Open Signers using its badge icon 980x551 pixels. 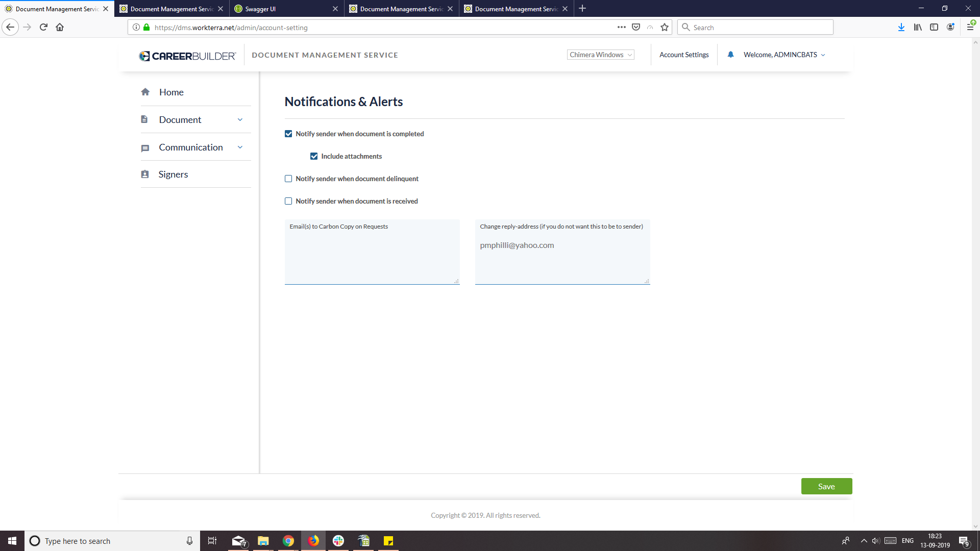click(x=145, y=174)
